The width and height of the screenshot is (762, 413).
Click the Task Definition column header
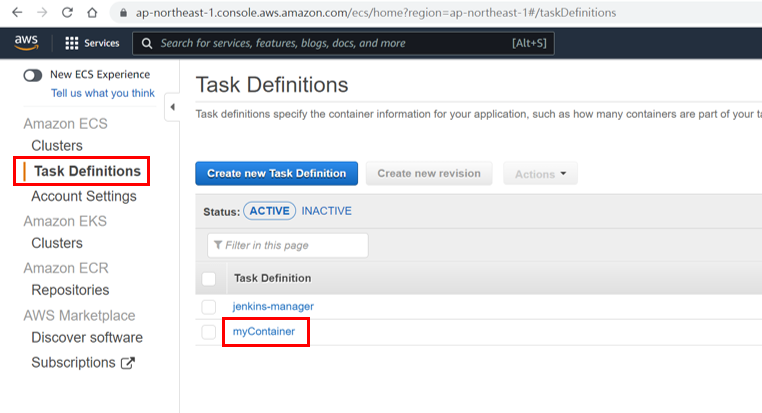pyautogui.click(x=273, y=278)
